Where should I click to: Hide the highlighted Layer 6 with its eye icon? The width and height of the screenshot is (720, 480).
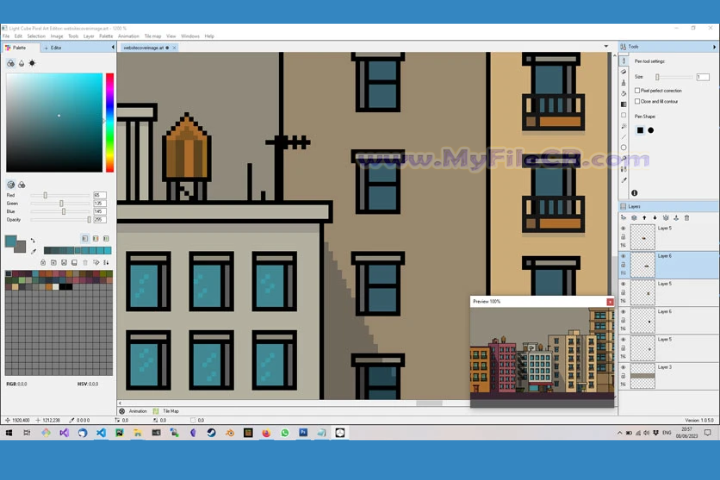point(623,256)
